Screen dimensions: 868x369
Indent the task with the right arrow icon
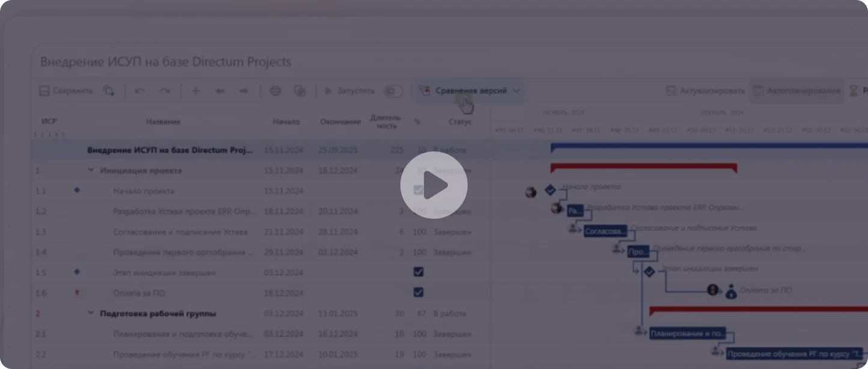pyautogui.click(x=244, y=91)
